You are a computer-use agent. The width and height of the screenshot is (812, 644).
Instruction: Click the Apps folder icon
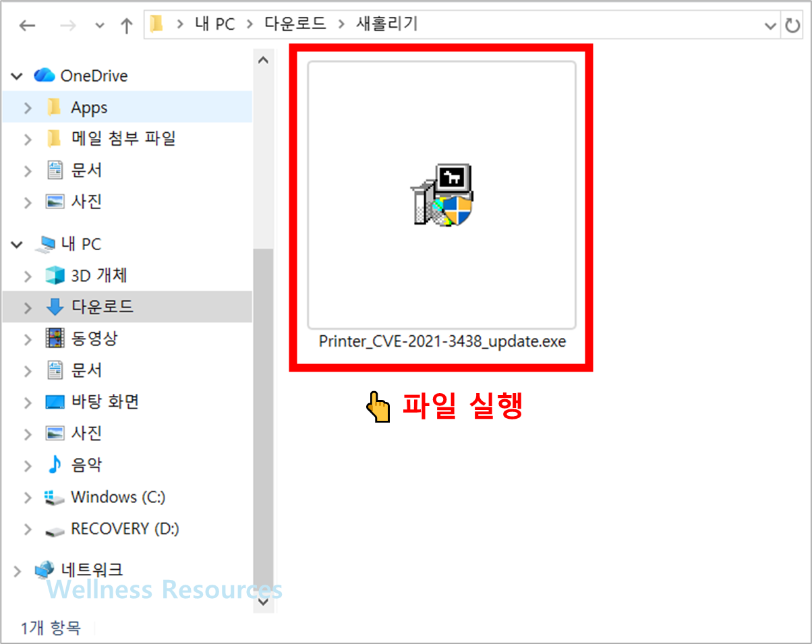pyautogui.click(x=55, y=107)
